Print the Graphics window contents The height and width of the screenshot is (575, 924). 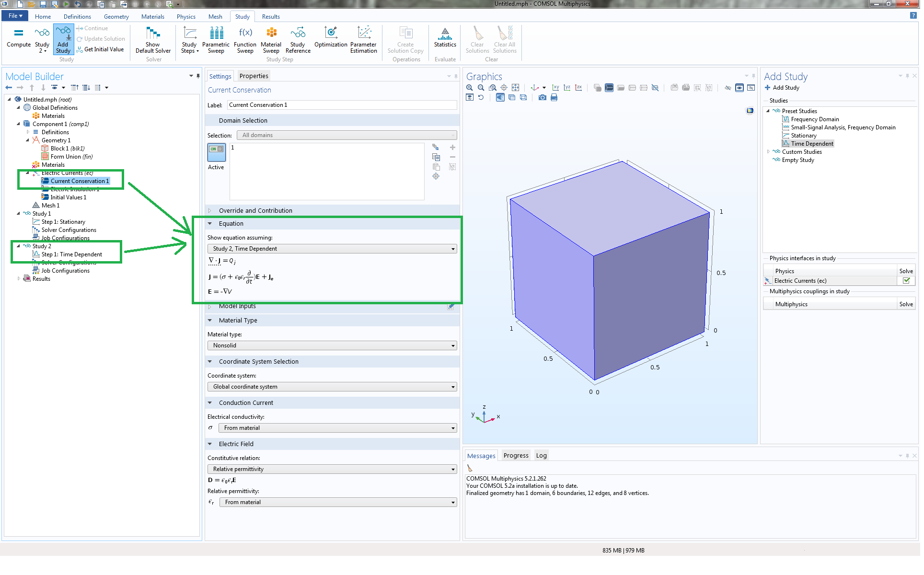tap(554, 98)
